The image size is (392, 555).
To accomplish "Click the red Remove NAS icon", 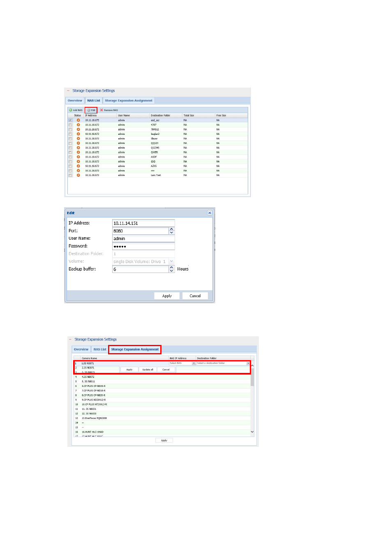I will coord(101,110).
